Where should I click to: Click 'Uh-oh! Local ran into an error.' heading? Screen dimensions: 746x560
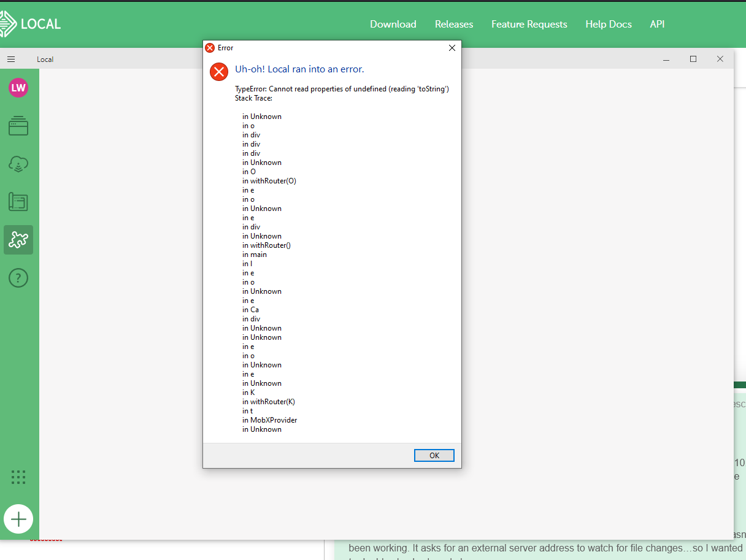tap(299, 69)
